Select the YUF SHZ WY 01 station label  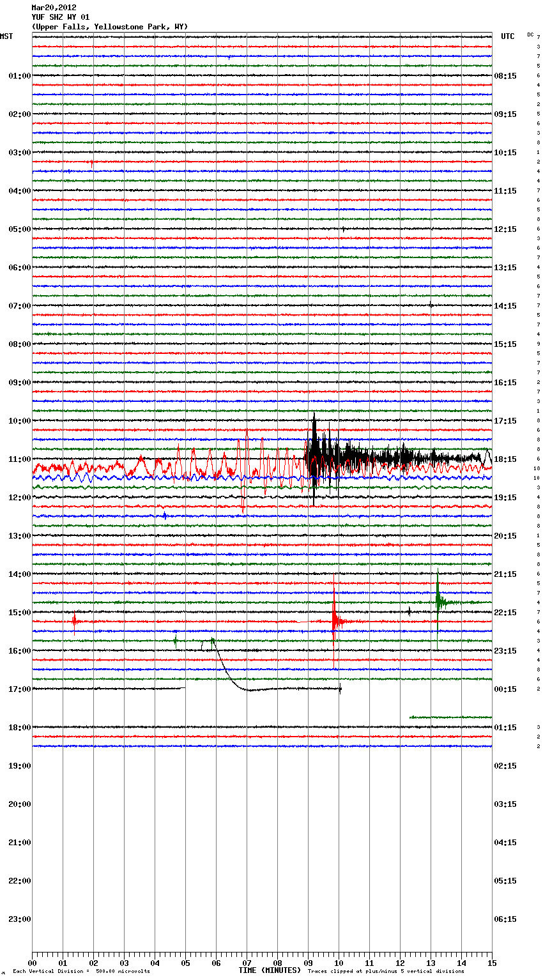click(x=61, y=17)
